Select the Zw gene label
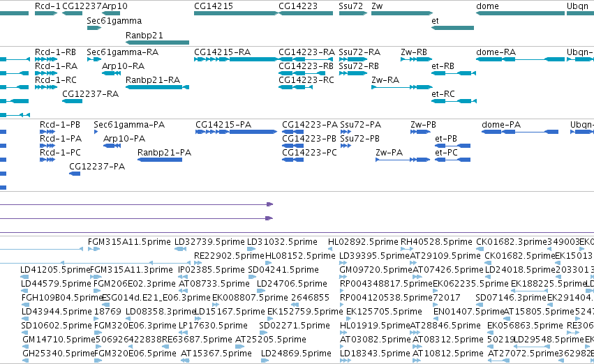This screenshot has width=594, height=364. pyautogui.click(x=377, y=6)
